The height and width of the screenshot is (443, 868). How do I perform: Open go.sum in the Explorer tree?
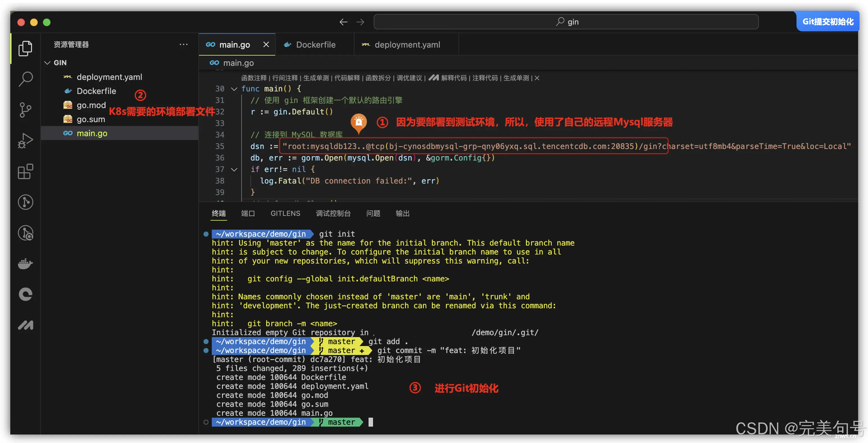click(119, 119)
